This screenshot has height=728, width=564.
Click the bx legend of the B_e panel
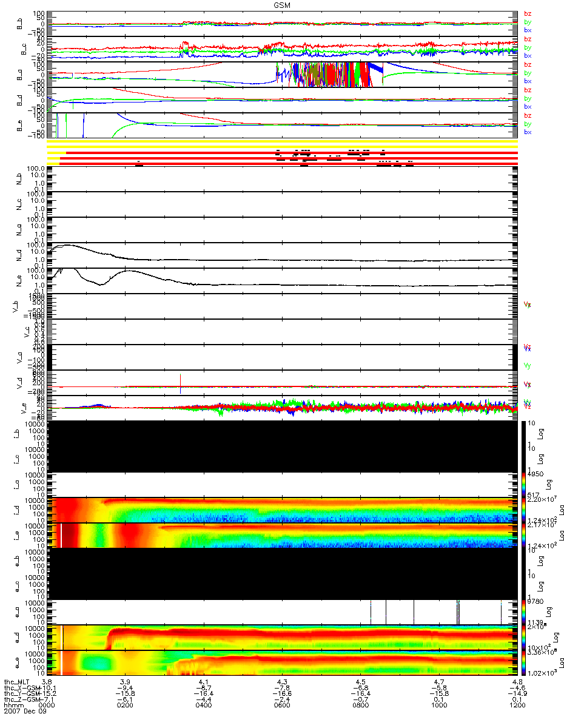click(528, 132)
